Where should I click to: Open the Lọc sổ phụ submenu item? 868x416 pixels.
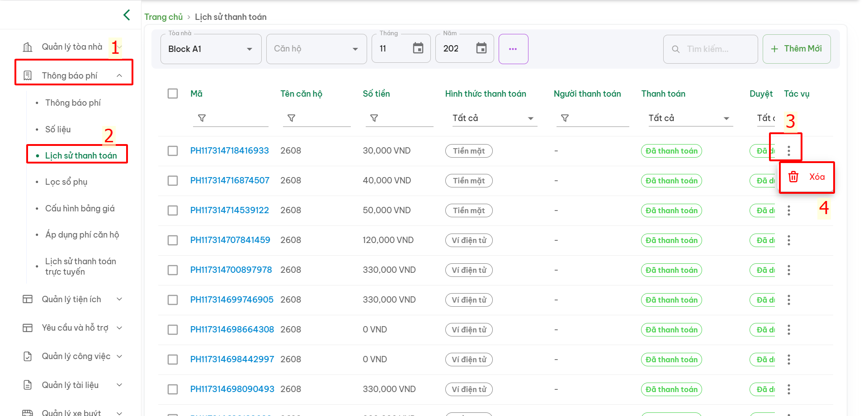pyautogui.click(x=66, y=182)
